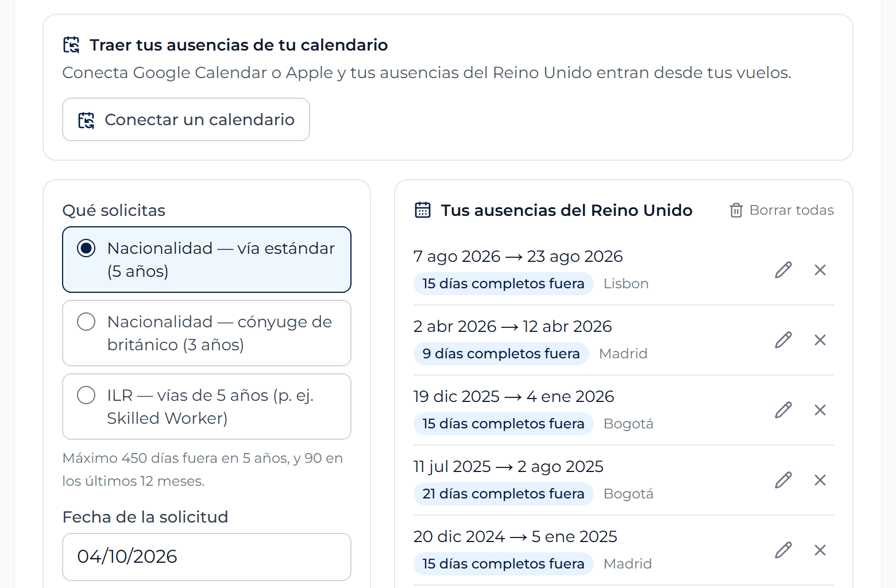Edit the 2 abr 2026 Madrid absence

tap(783, 340)
